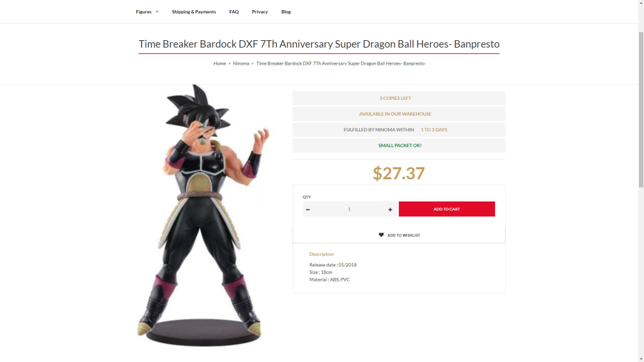Viewport: 644px width, 362px height.
Task: Go to the FAQ page
Action: [x=234, y=11]
